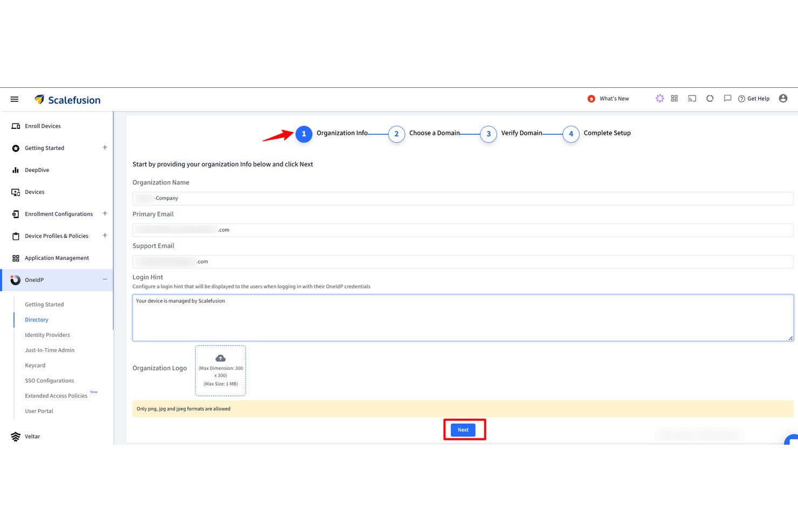This screenshot has height=532, width=798.
Task: Click the Organization Logo upload box
Action: point(221,371)
